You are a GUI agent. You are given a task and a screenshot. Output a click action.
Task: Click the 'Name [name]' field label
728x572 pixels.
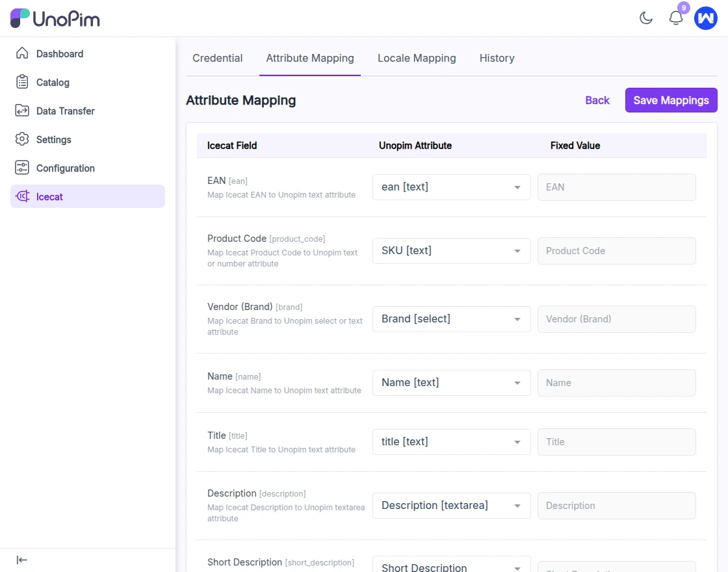(x=234, y=376)
